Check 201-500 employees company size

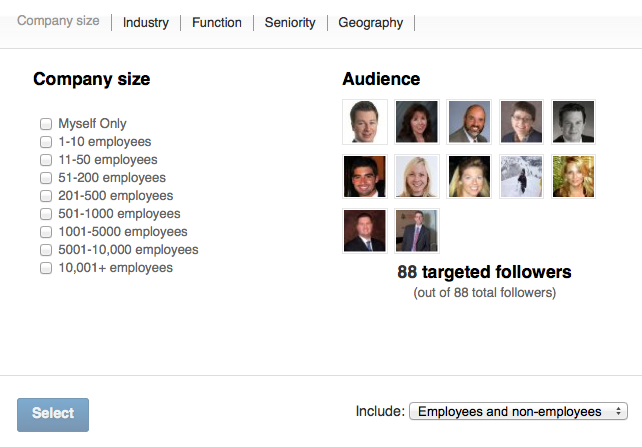46,196
